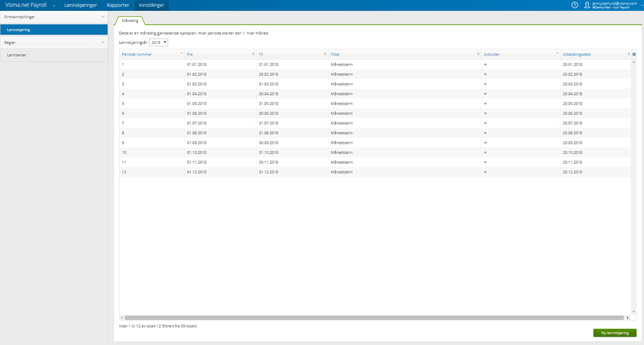
Task: Click Avslutter icon in period 1 row
Action: pyautogui.click(x=485, y=64)
